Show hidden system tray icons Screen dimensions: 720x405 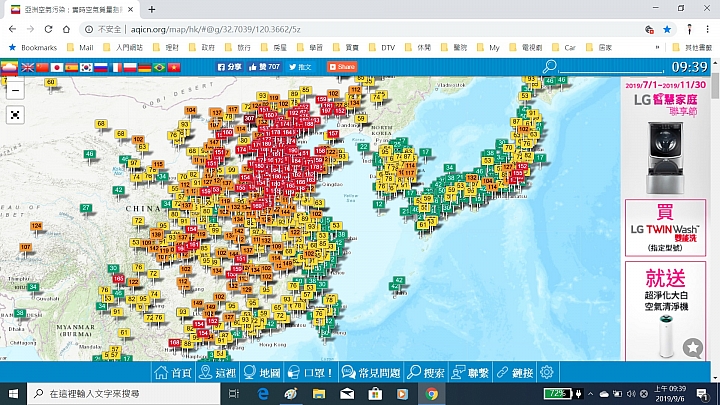coord(591,394)
